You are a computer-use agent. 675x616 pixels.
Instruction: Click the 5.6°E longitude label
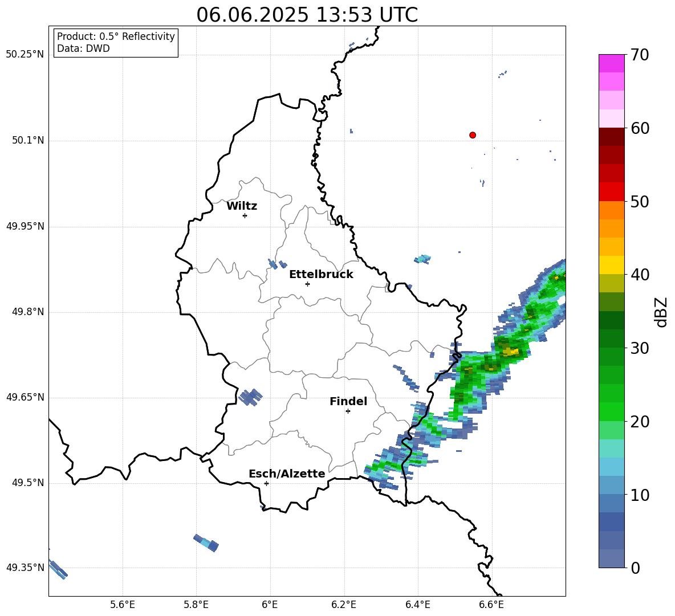click(123, 605)
